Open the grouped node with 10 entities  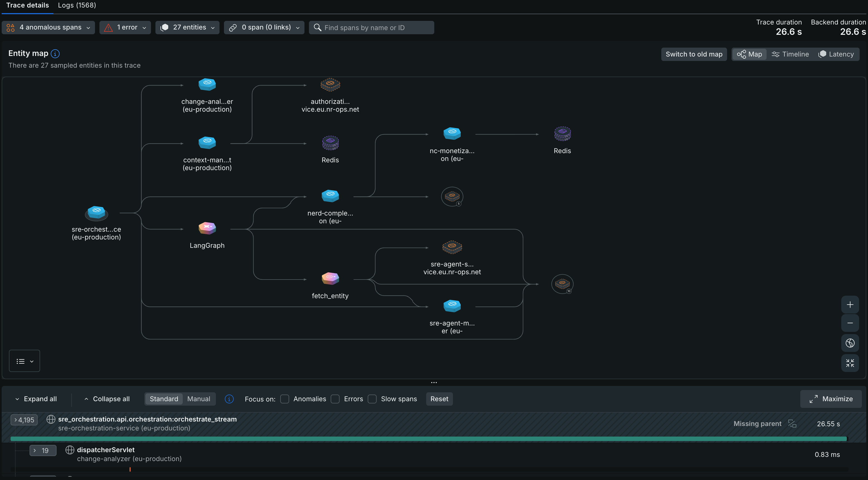pyautogui.click(x=562, y=284)
